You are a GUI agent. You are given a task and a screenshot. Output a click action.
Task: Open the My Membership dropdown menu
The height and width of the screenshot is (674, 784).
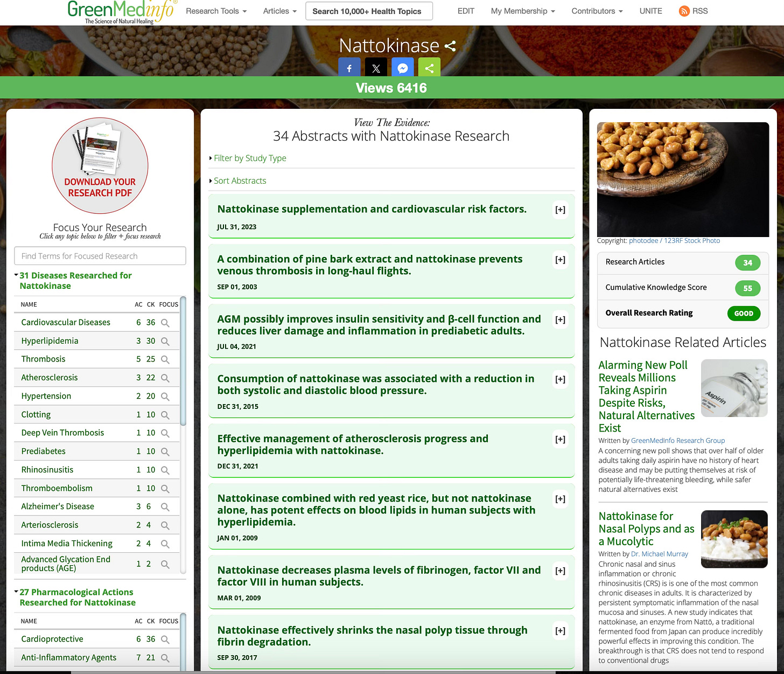[x=522, y=11]
